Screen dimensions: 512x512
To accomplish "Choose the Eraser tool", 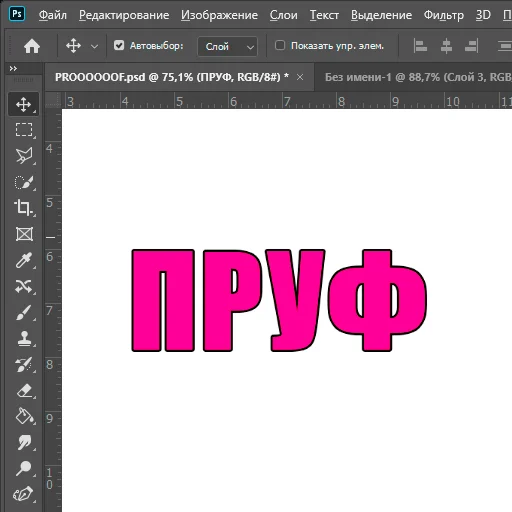I will (24, 391).
